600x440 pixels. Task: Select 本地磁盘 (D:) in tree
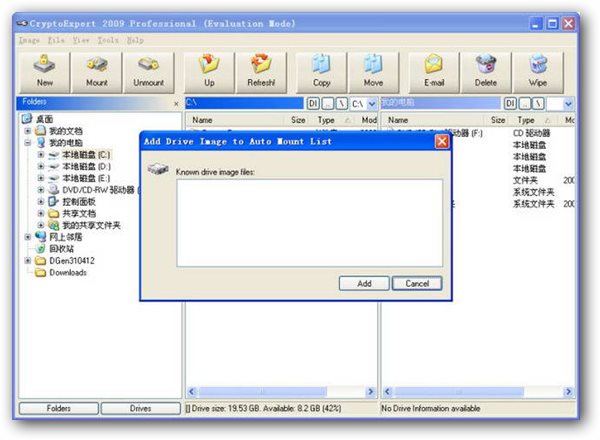(86, 166)
